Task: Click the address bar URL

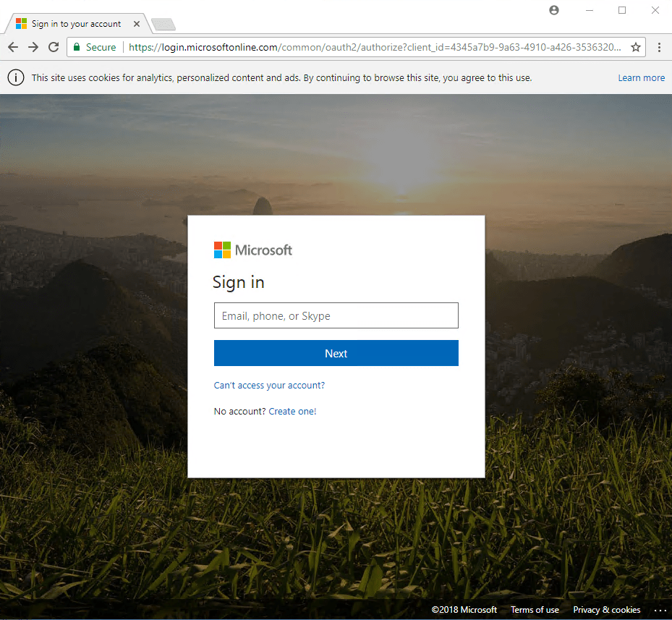Action: pyautogui.click(x=375, y=47)
